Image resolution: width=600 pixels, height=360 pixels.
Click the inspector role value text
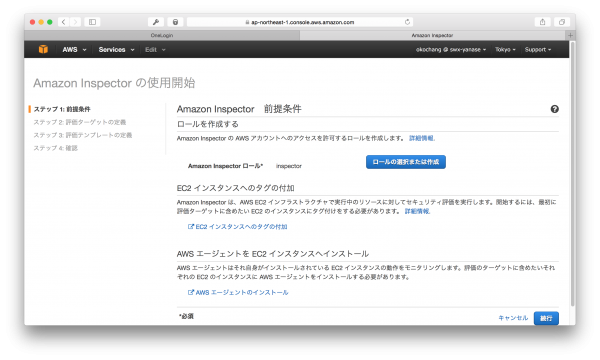click(289, 166)
